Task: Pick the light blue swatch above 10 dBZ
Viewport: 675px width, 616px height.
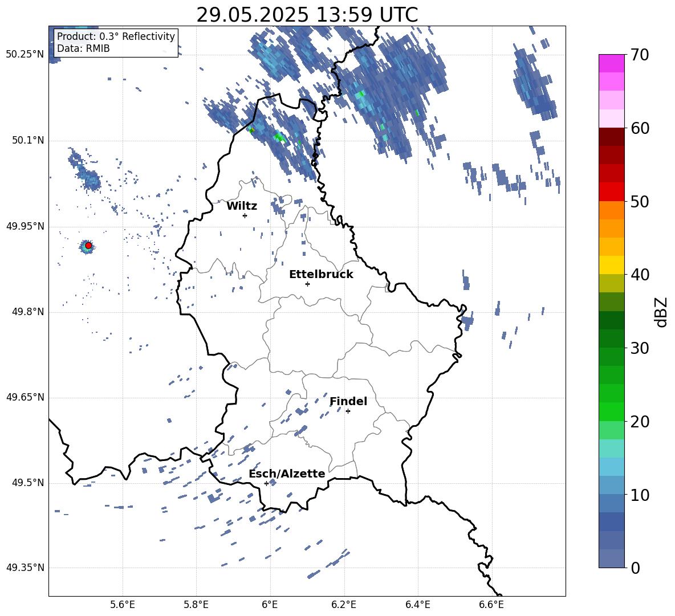Action: pyautogui.click(x=612, y=485)
